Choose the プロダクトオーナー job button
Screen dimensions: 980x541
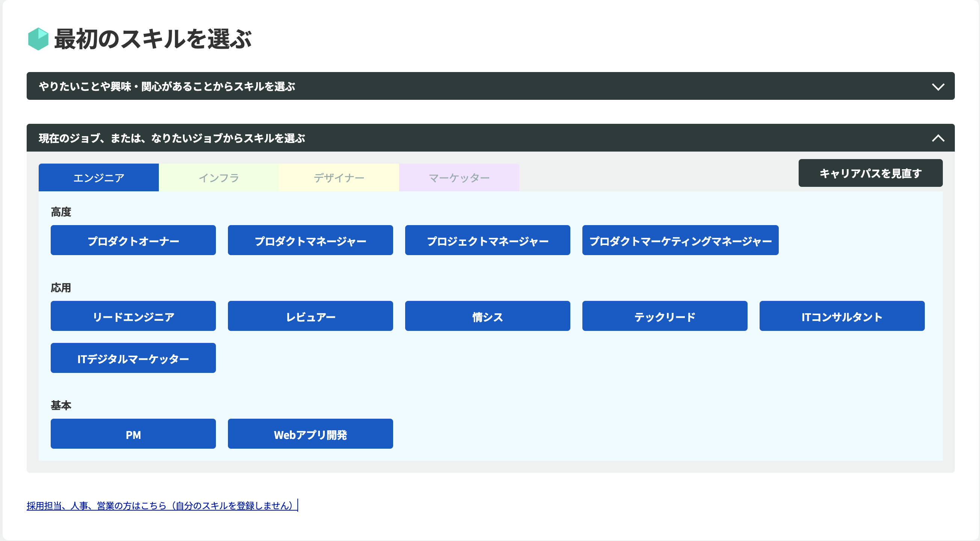point(133,240)
